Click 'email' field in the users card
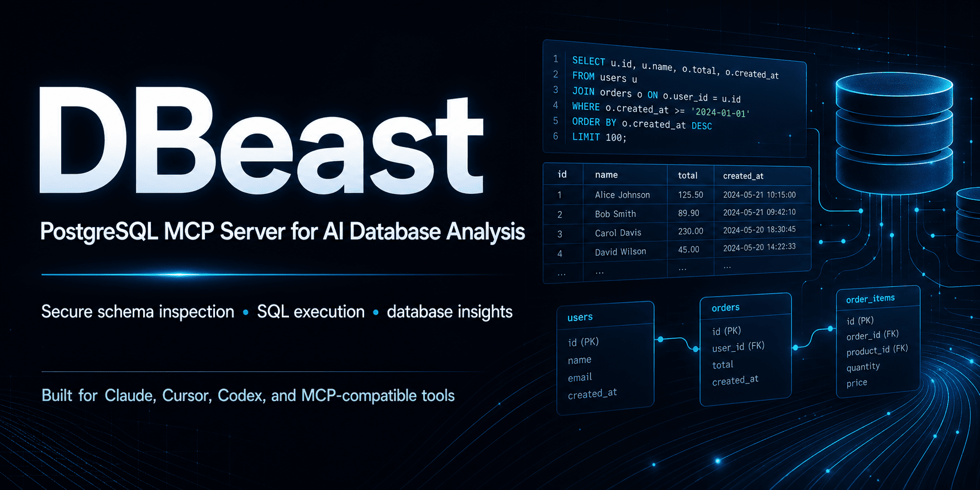The image size is (980, 490). point(580,377)
